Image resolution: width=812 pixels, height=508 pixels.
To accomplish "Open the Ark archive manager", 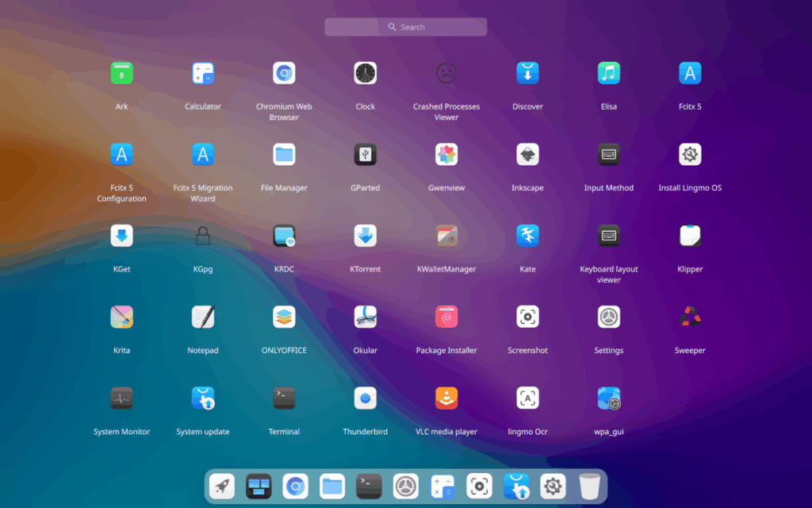I will [121, 74].
